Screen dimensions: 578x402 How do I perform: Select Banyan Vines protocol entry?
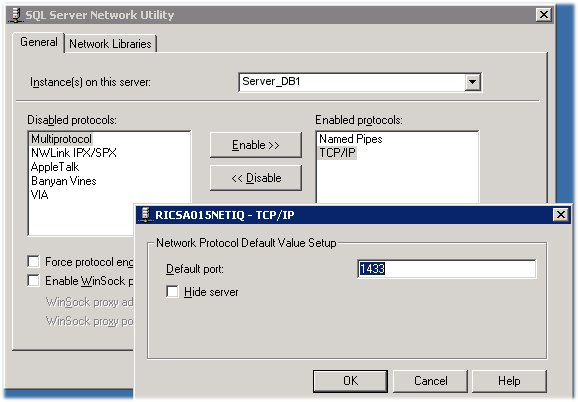(64, 181)
